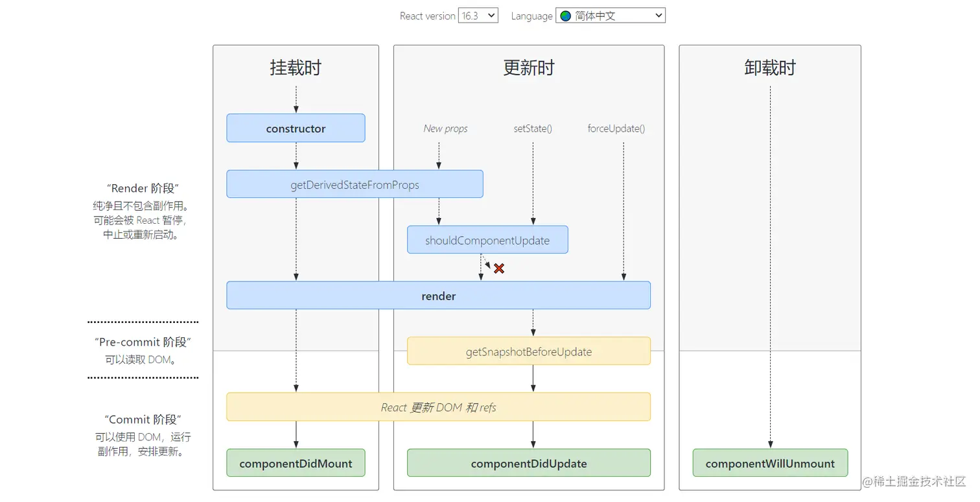Screen dimensions: 980x502
Task: Click the globe icon in the language selector
Action: pyautogui.click(x=566, y=16)
